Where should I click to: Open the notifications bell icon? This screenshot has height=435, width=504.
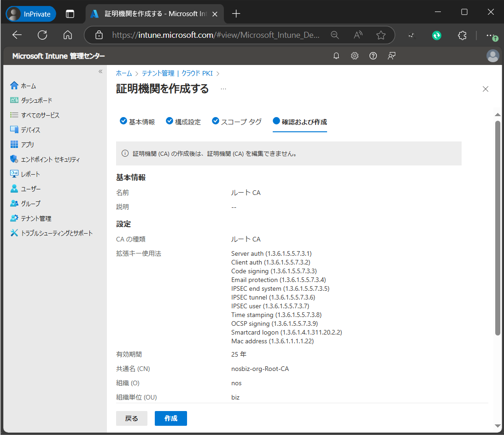click(x=336, y=56)
